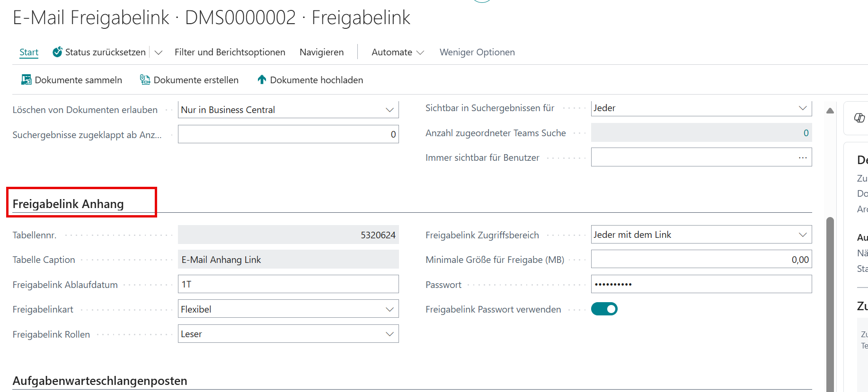Click the page title E-Mail Freigabelink
The image size is (868, 392).
coord(212,17)
